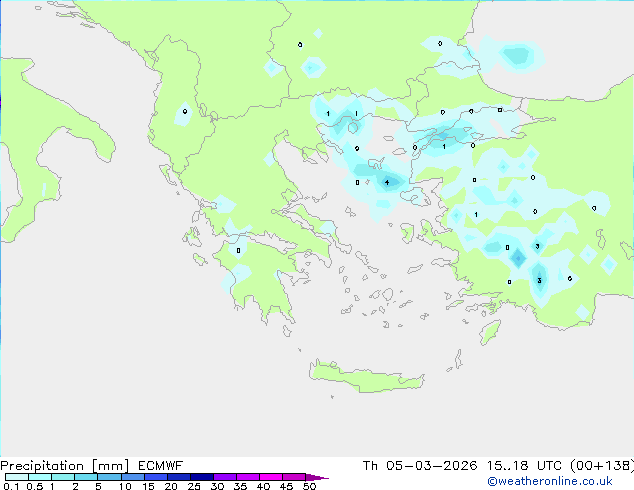Click the '40' legend scale label

click(x=263, y=486)
